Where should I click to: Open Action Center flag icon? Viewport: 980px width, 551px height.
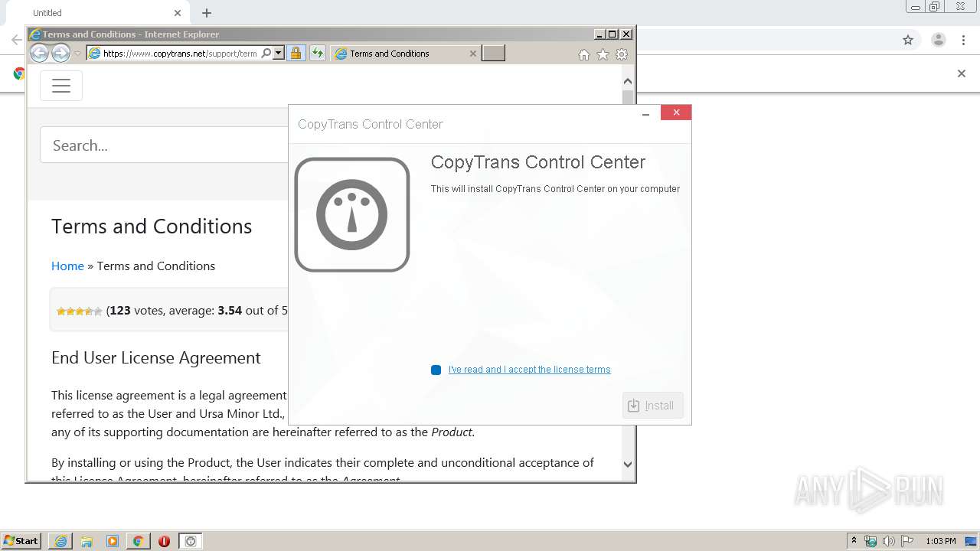point(907,541)
